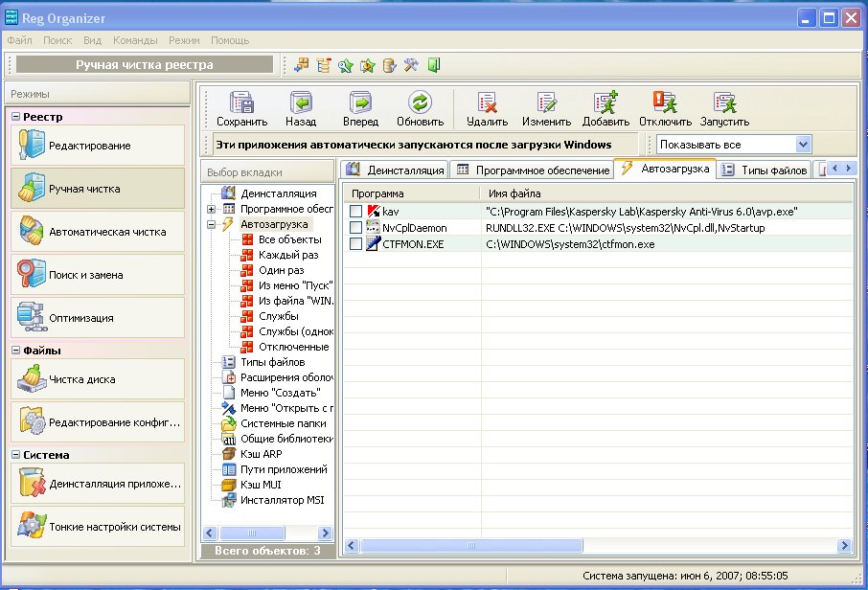
Task: Toggle the kav startup entry checkbox
Action: pyautogui.click(x=356, y=211)
